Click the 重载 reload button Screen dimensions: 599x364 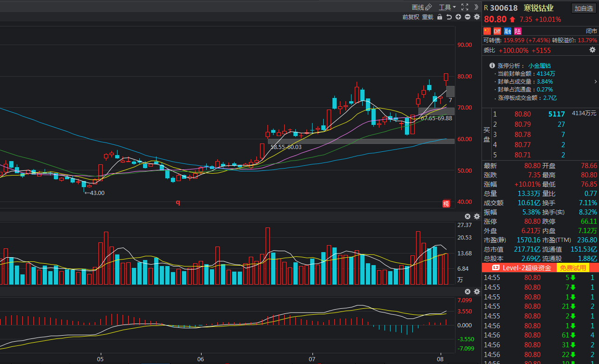[428, 17]
